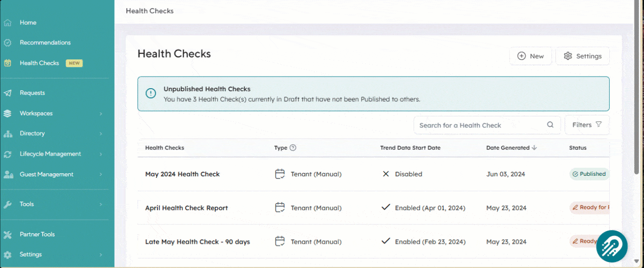Click the Partner Tools icon
644x268 pixels.
(8, 235)
